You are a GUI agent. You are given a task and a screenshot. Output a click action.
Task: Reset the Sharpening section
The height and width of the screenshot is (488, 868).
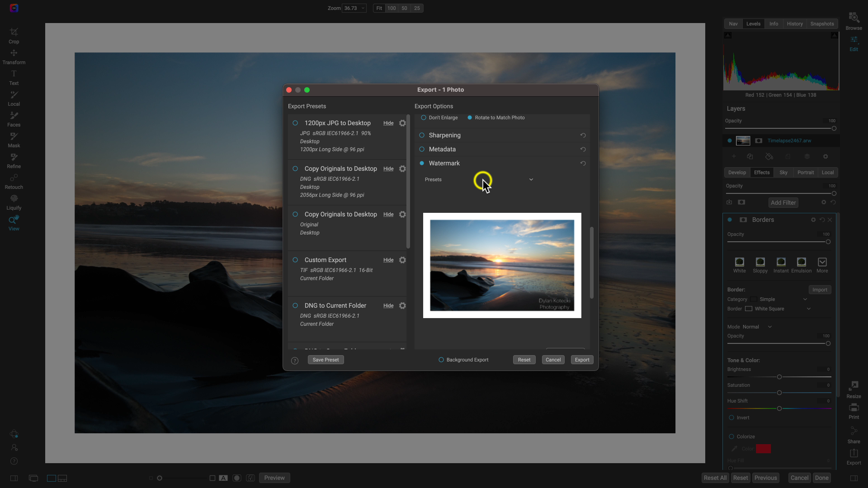pos(583,135)
